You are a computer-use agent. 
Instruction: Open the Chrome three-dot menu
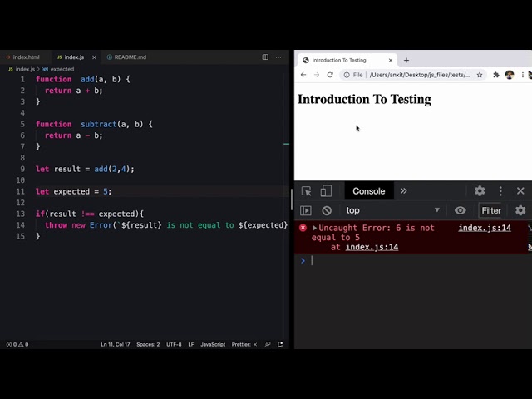[x=523, y=75]
